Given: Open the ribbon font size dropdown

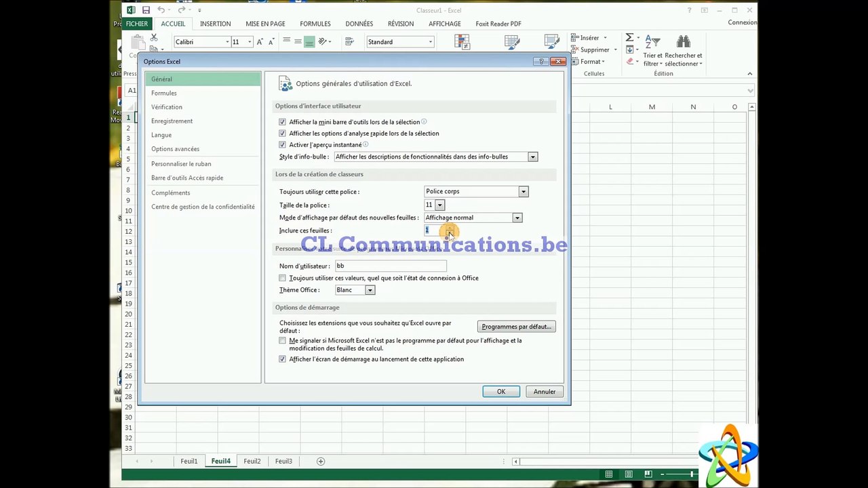Looking at the screenshot, I should tap(250, 42).
